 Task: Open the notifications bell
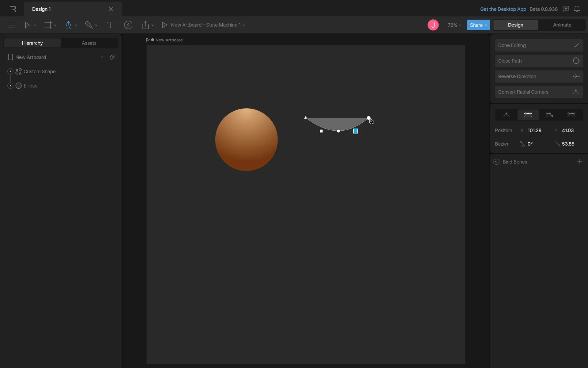(x=577, y=9)
